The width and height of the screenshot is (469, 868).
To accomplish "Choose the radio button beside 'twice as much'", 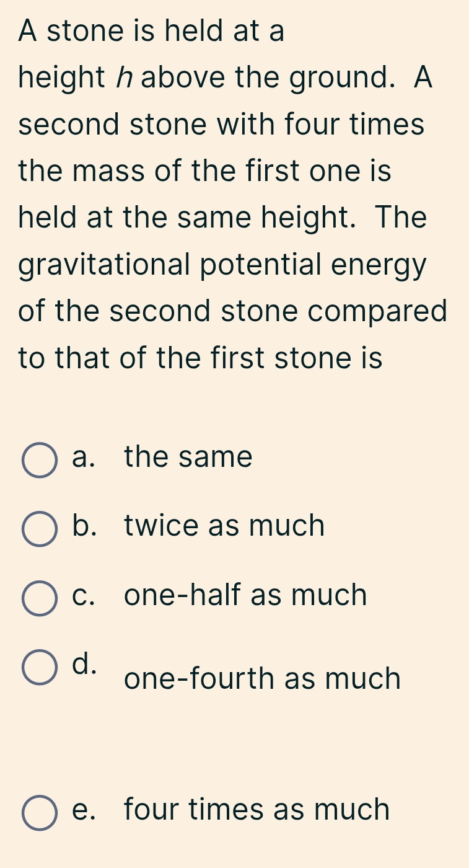I will [40, 529].
